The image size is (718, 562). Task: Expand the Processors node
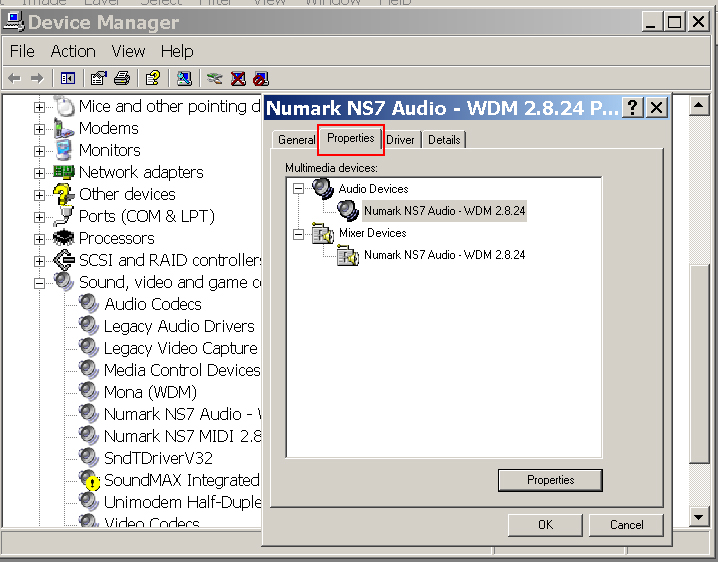point(39,239)
